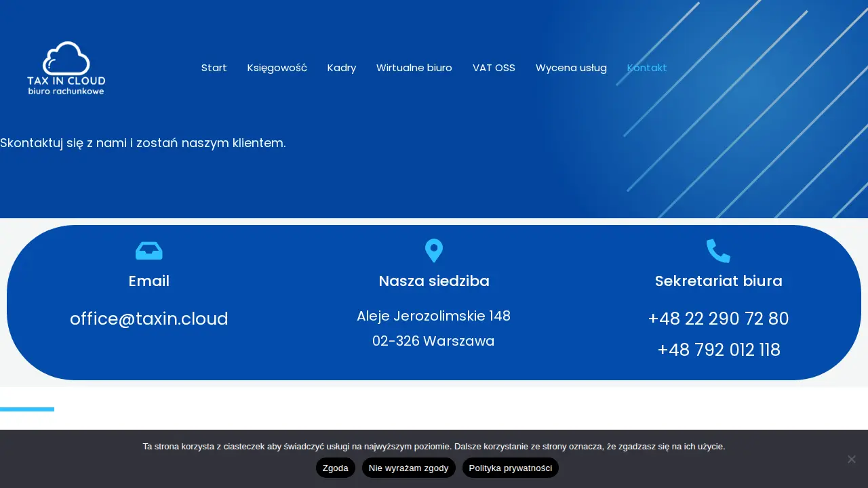Click the Nie wyrażam zgody button
This screenshot has width=868, height=488.
[409, 468]
